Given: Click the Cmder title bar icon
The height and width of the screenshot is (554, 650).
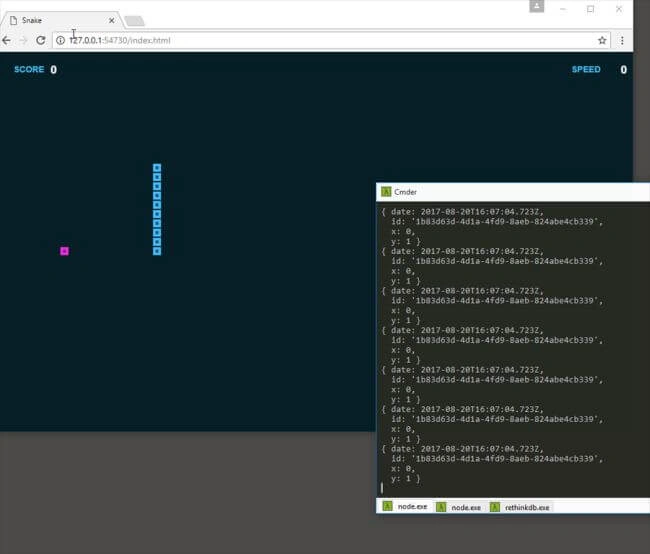Looking at the screenshot, I should [386, 192].
